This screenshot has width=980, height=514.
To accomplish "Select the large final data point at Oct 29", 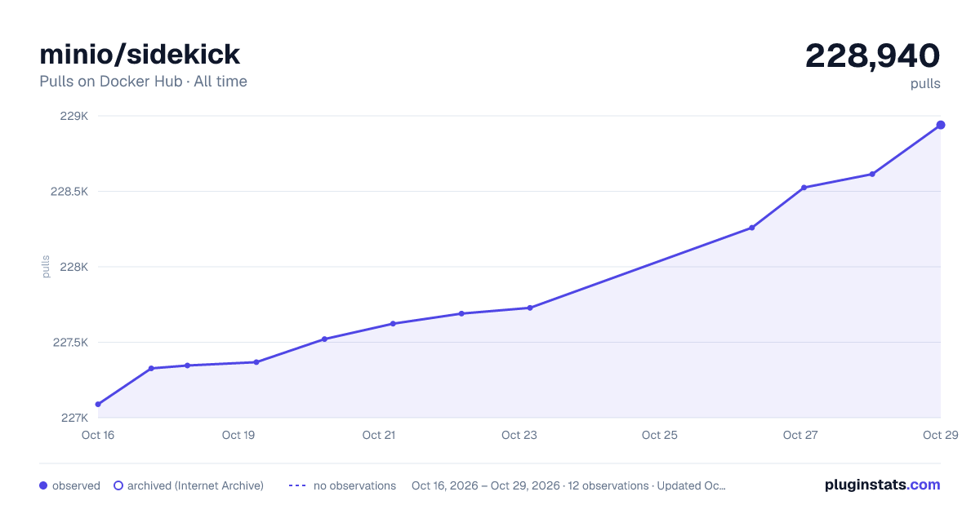I will coord(941,125).
